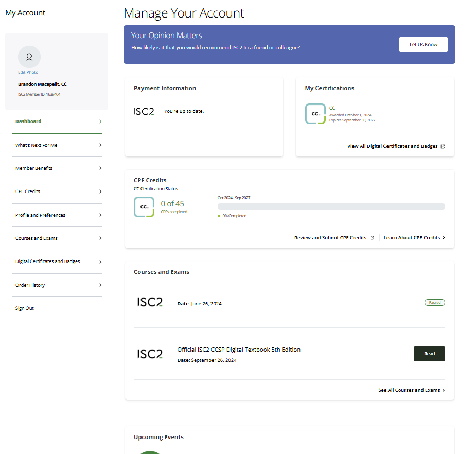Click the CC badge icon in CPE Credits
The image size is (476, 454).
(x=144, y=207)
